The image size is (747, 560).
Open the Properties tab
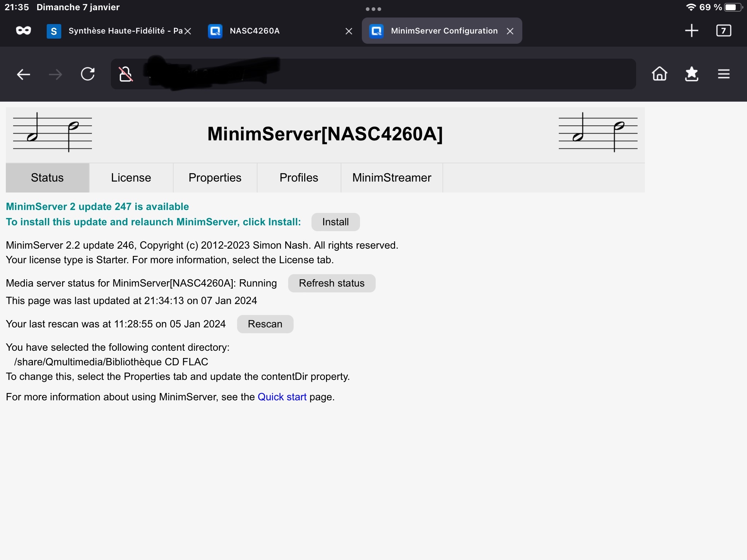[215, 178]
